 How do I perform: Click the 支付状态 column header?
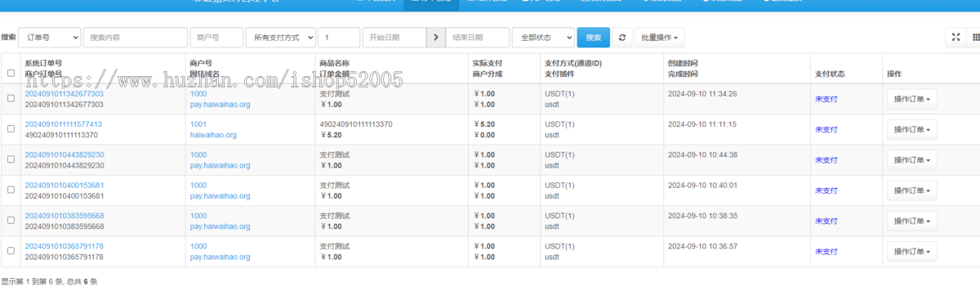830,74
